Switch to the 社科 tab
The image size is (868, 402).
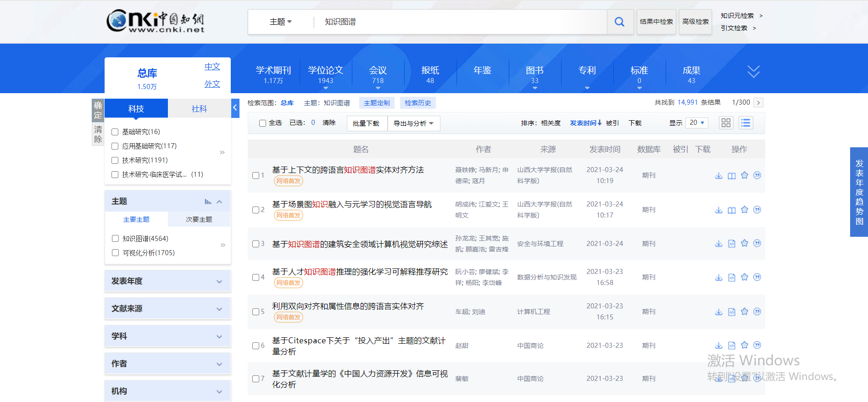pos(199,109)
